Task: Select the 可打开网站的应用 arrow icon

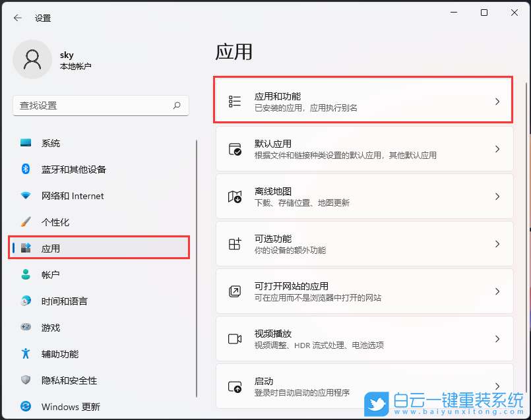Action: (x=235, y=291)
